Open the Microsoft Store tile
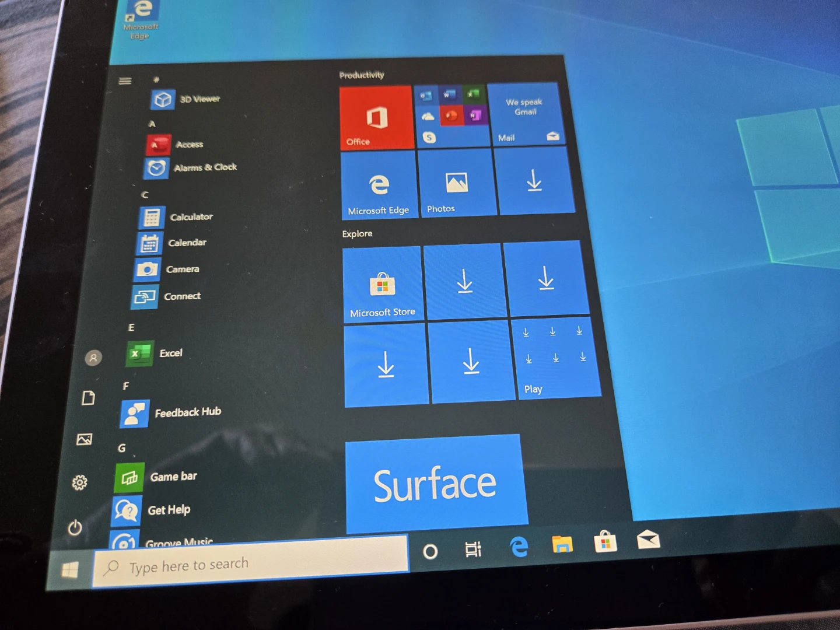The image size is (840, 630). [383, 284]
